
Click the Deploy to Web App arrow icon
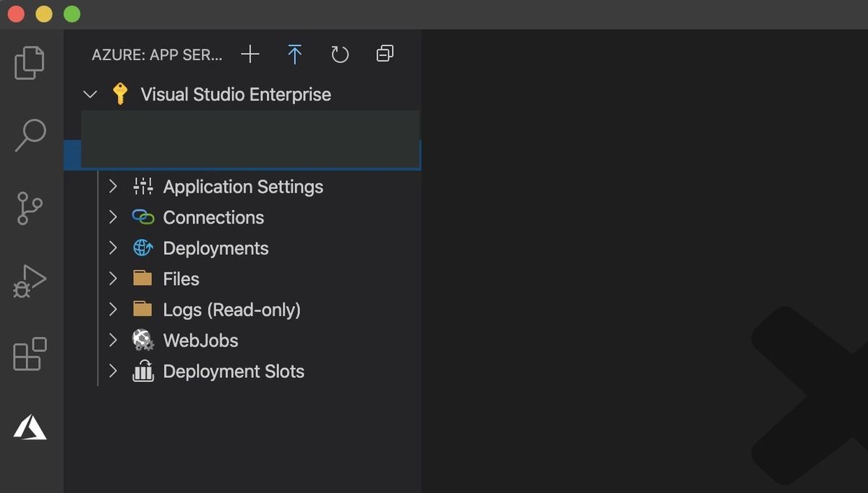pos(294,54)
